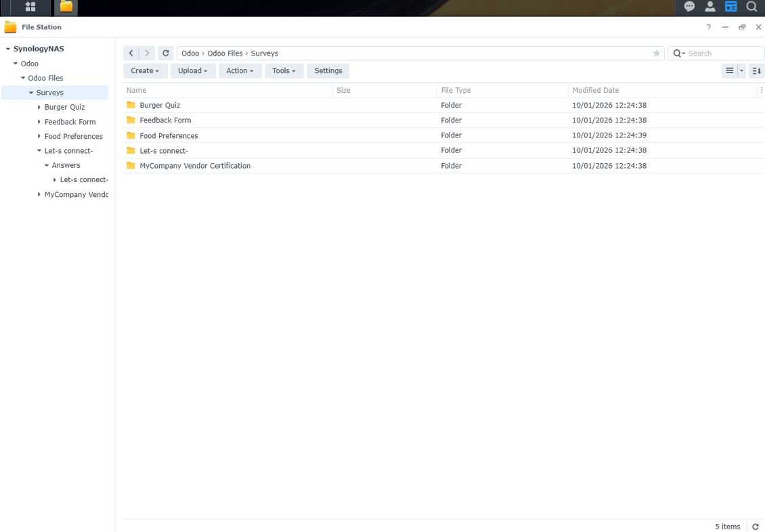Viewport: 765px width, 532px height.
Task: Sort by the File Type column header
Action: 502,90
